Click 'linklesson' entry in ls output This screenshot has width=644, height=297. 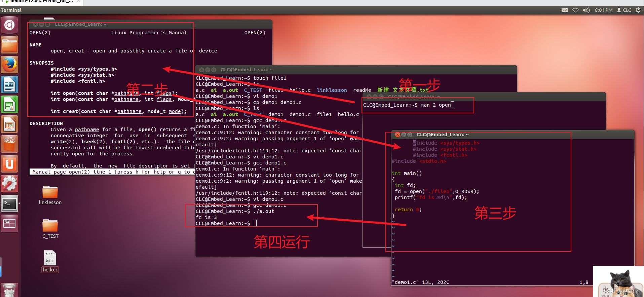point(332,90)
